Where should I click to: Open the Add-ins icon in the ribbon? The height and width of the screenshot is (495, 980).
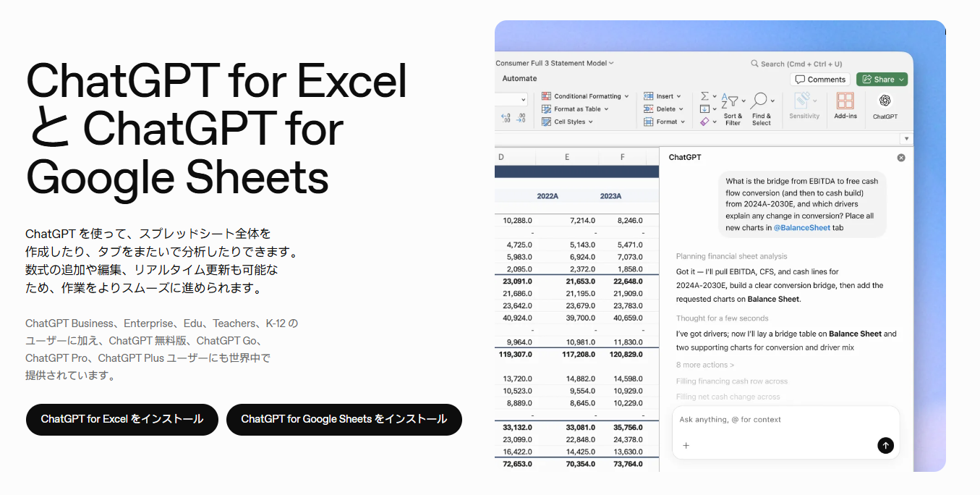(845, 101)
